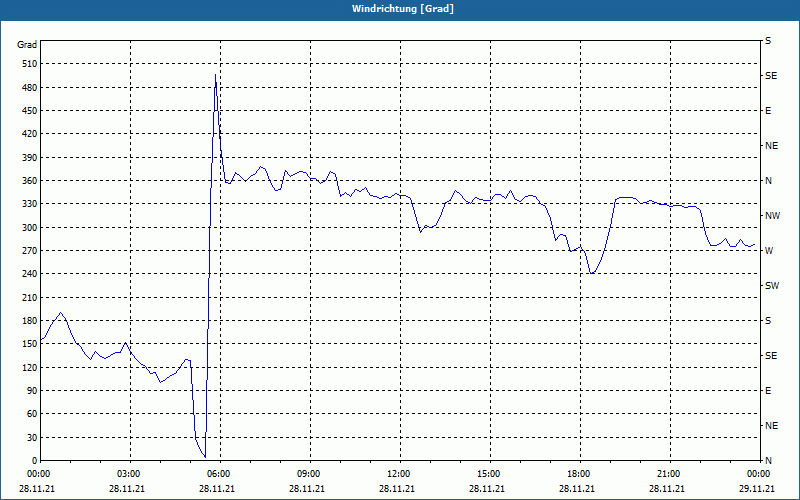Image resolution: width=800 pixels, height=500 pixels.
Task: Select the 150 y-axis tick label
Action: tap(30, 344)
